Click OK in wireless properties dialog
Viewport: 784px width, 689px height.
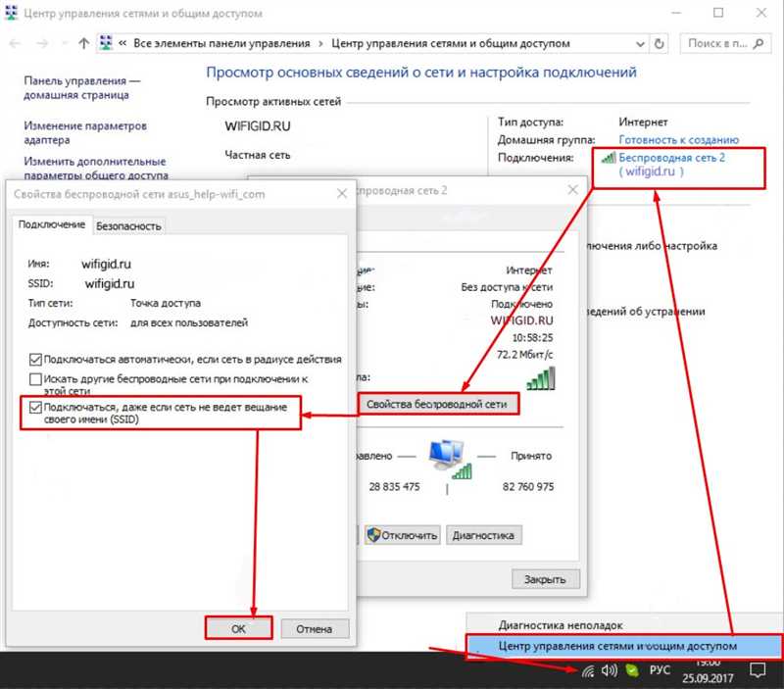click(x=238, y=628)
